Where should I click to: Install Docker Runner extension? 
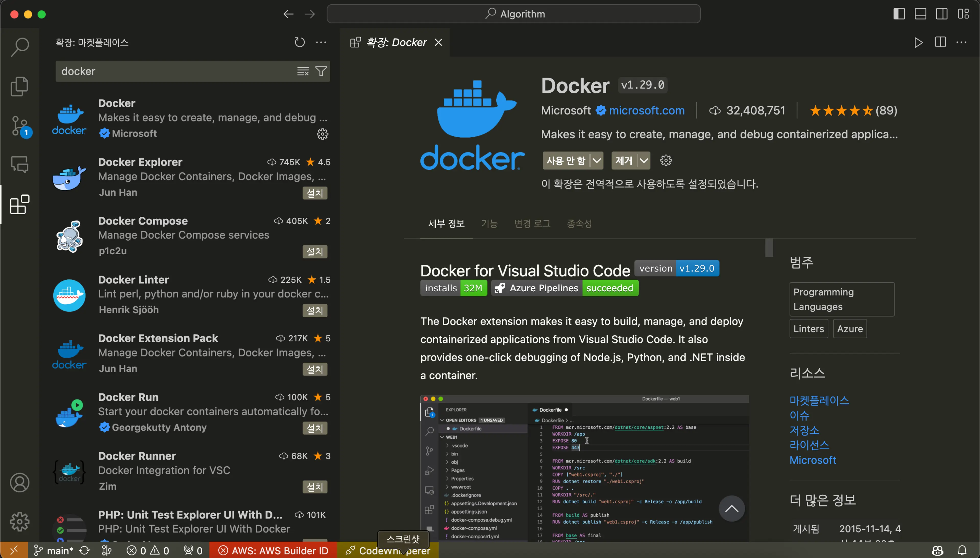point(315,487)
